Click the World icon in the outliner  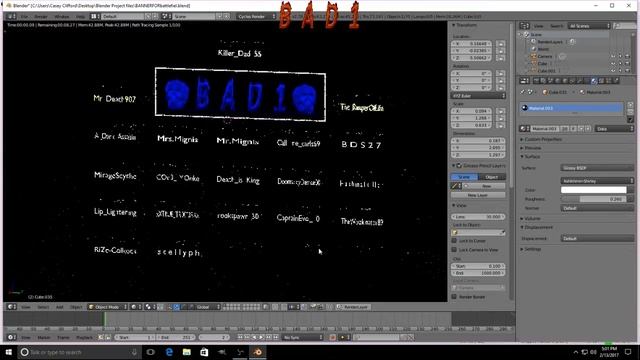[533, 49]
